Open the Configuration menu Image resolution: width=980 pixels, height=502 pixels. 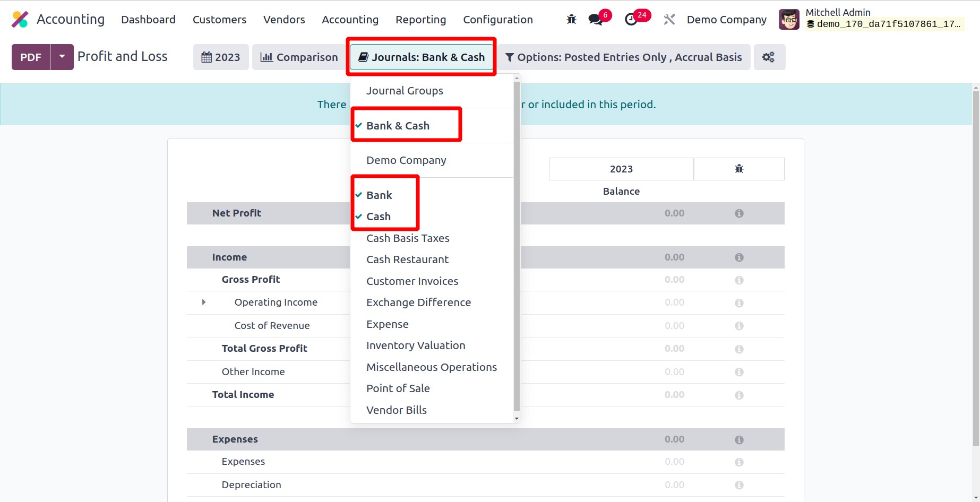[497, 20]
